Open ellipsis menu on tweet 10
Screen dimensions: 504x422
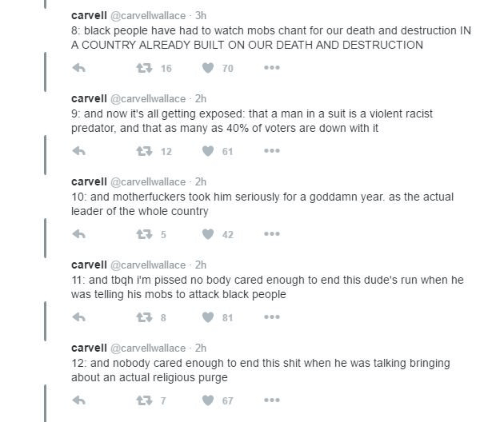272,234
